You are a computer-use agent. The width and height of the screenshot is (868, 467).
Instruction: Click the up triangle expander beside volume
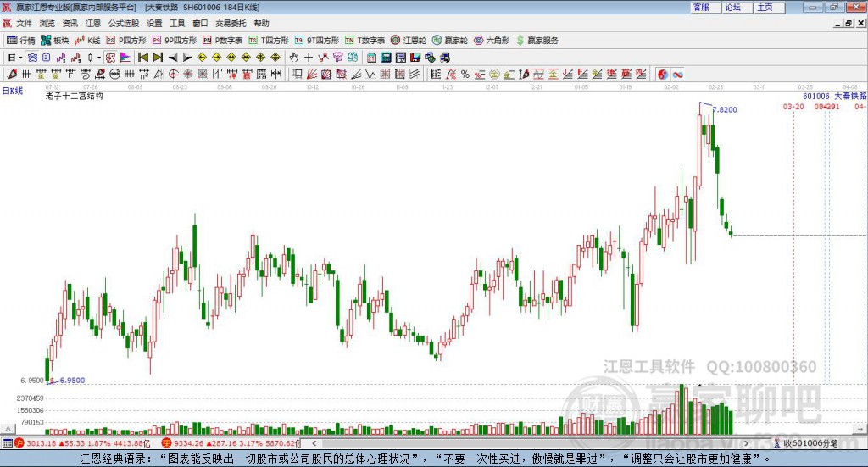(8, 429)
